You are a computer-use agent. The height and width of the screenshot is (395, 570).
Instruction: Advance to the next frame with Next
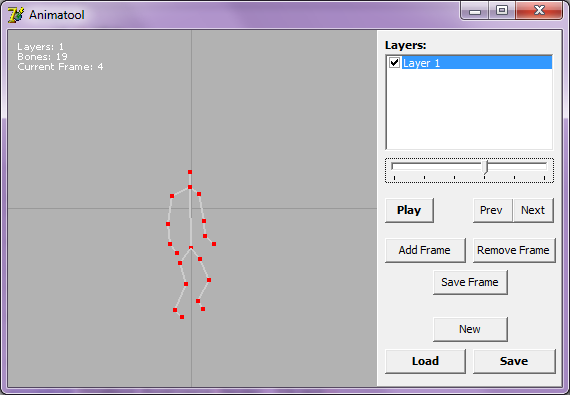533,210
